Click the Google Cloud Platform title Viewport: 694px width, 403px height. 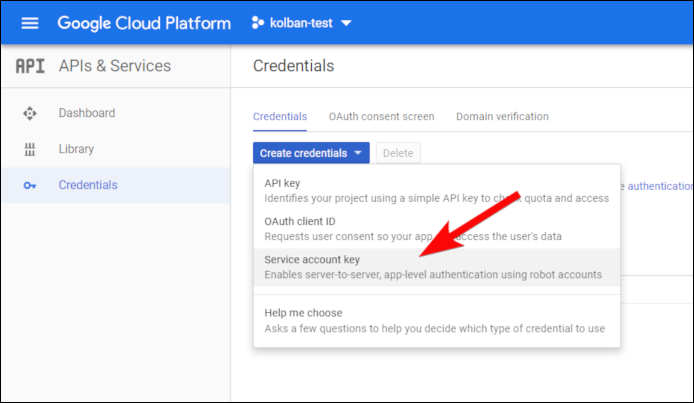coord(144,23)
